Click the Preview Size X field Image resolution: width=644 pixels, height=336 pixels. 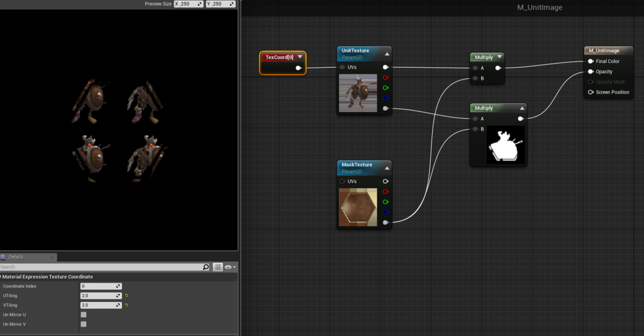tap(189, 4)
